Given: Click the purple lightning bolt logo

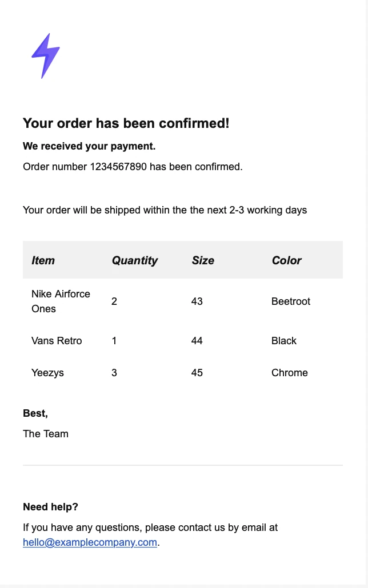Looking at the screenshot, I should tap(46, 55).
